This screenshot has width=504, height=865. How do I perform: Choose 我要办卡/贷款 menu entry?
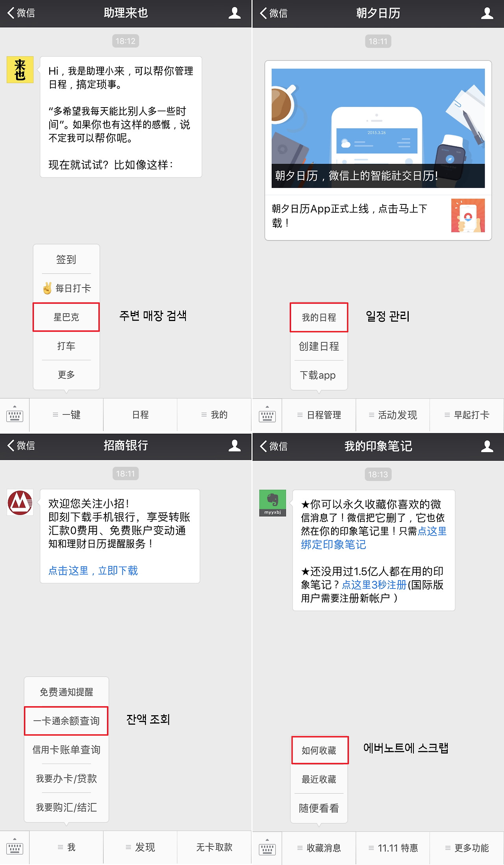coord(66,778)
